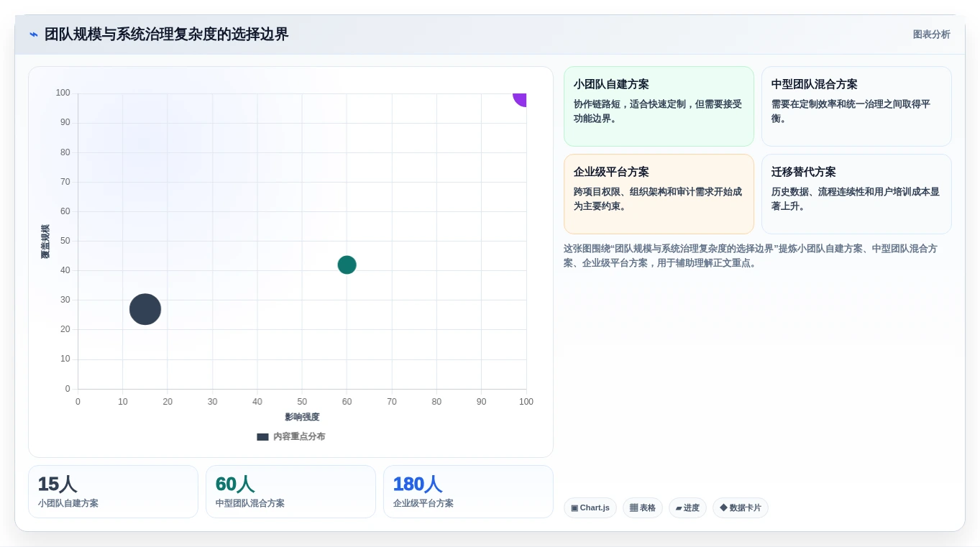The height and width of the screenshot is (547, 980).
Task: Click the 覆盖规模 axis title
Action: 45,242
